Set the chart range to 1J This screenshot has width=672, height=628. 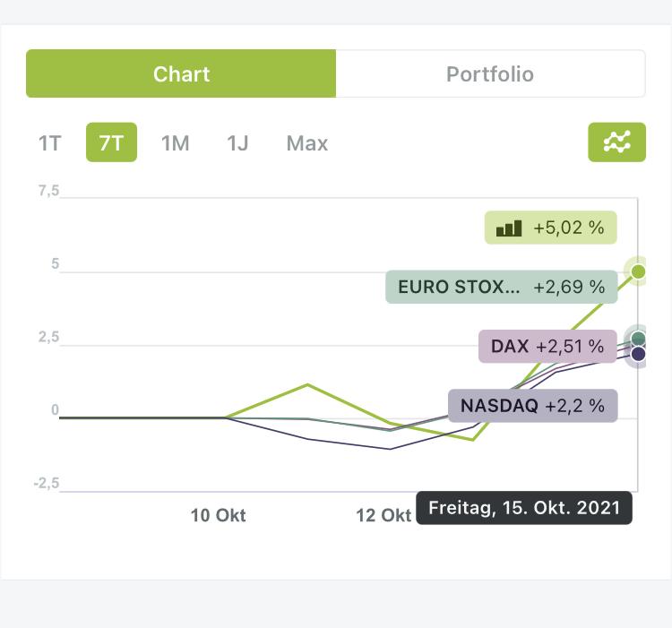pyautogui.click(x=237, y=143)
